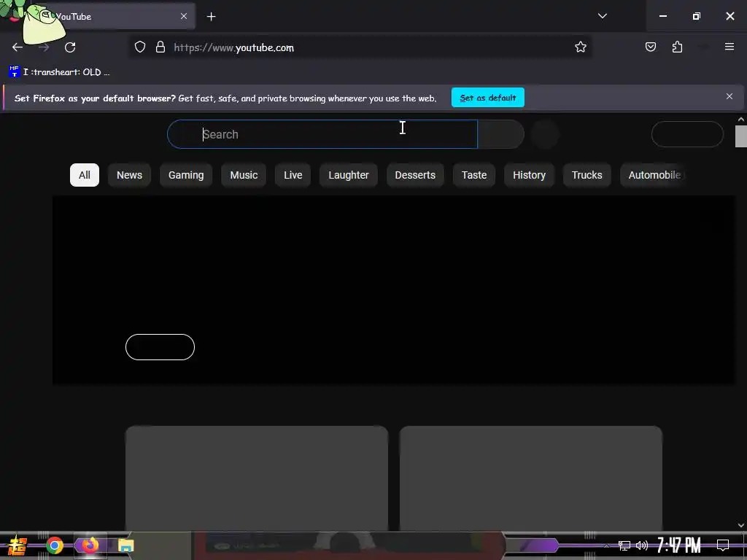
Task: Click the page scrollbar thumb
Action: (x=741, y=136)
